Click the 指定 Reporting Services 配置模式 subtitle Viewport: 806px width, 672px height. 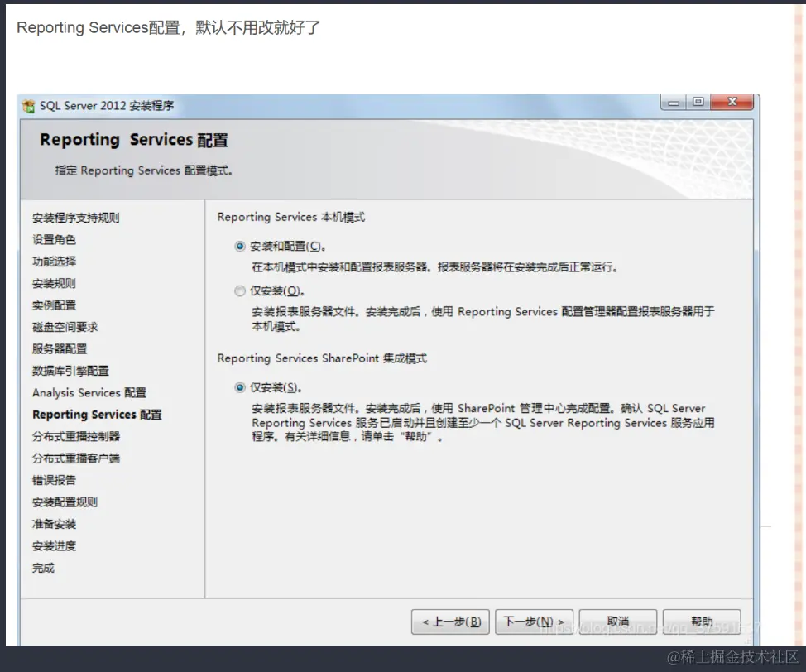pos(144,170)
